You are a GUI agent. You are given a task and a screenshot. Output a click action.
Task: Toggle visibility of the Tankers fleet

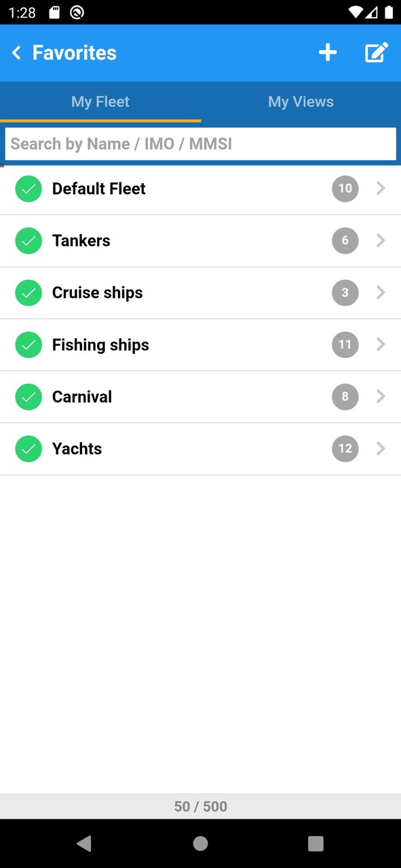[x=28, y=241]
